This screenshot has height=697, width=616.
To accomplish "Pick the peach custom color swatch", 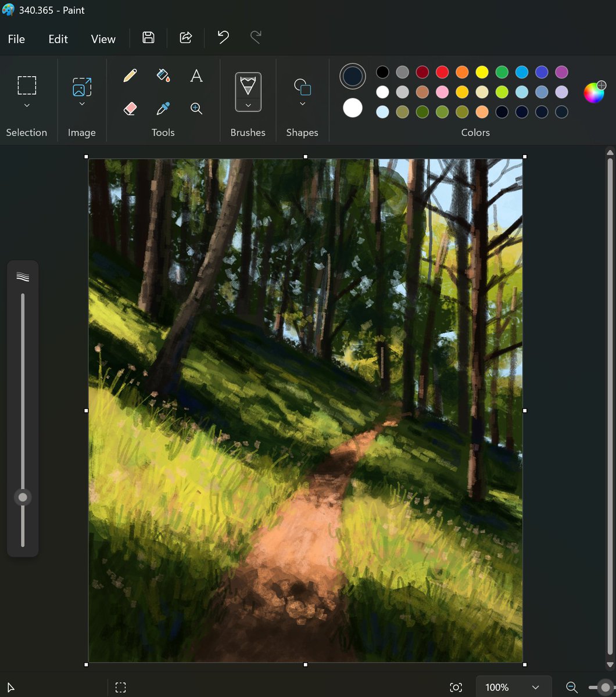I will [x=482, y=112].
